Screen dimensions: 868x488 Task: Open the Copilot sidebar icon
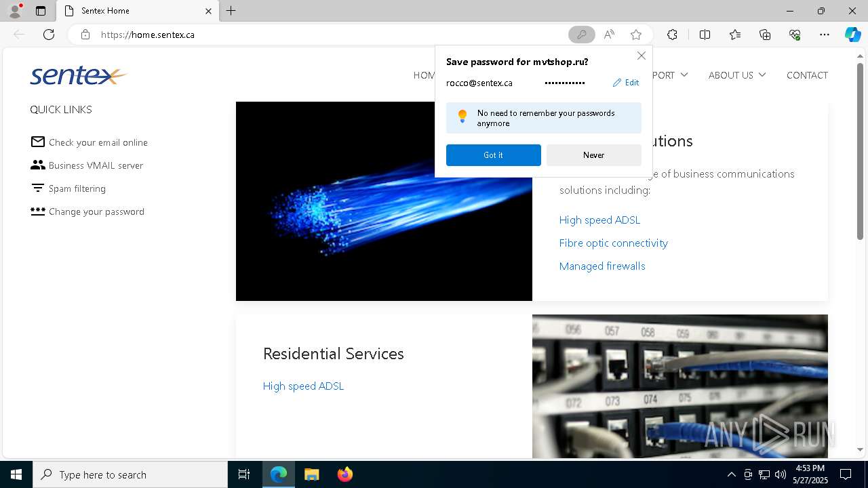(x=852, y=35)
